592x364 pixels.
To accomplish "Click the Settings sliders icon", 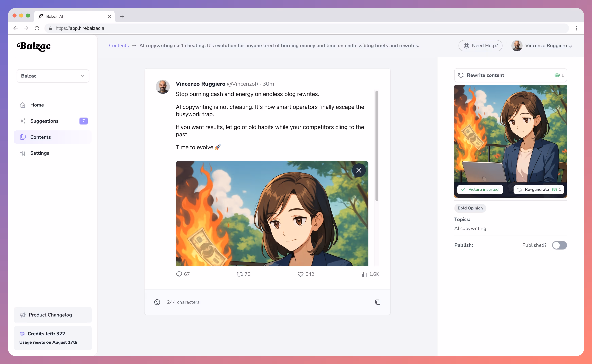I will coord(23,153).
